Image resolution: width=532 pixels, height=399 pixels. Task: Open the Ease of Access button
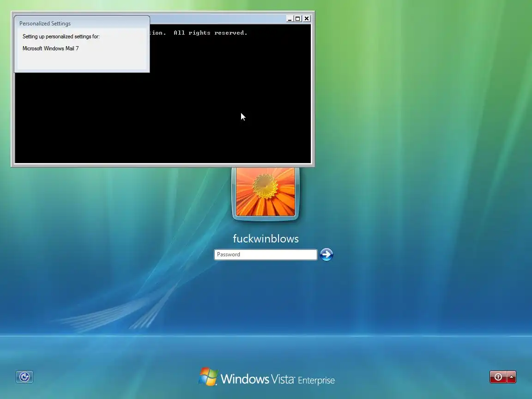24,377
